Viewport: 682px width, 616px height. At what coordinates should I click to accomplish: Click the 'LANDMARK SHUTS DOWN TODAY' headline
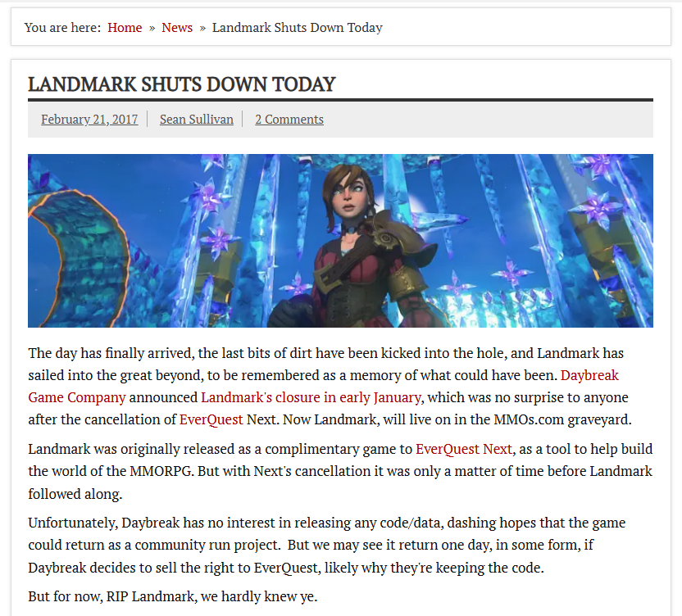(181, 84)
